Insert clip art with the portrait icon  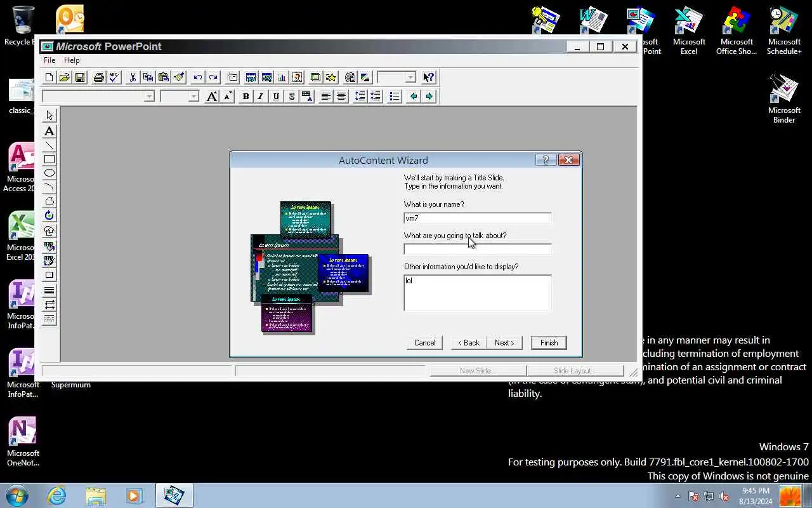tap(298, 77)
